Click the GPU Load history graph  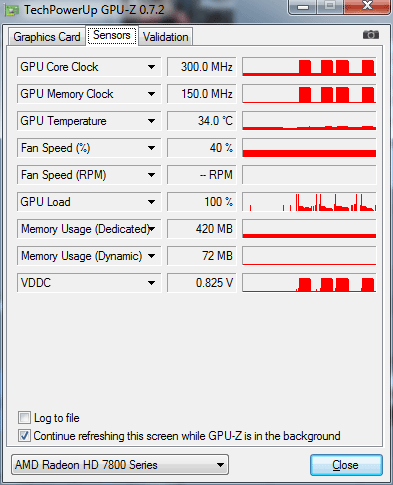pyautogui.click(x=309, y=202)
